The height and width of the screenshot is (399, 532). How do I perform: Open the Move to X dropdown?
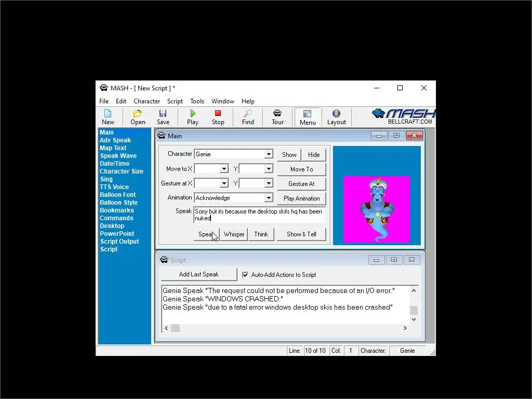[224, 169]
